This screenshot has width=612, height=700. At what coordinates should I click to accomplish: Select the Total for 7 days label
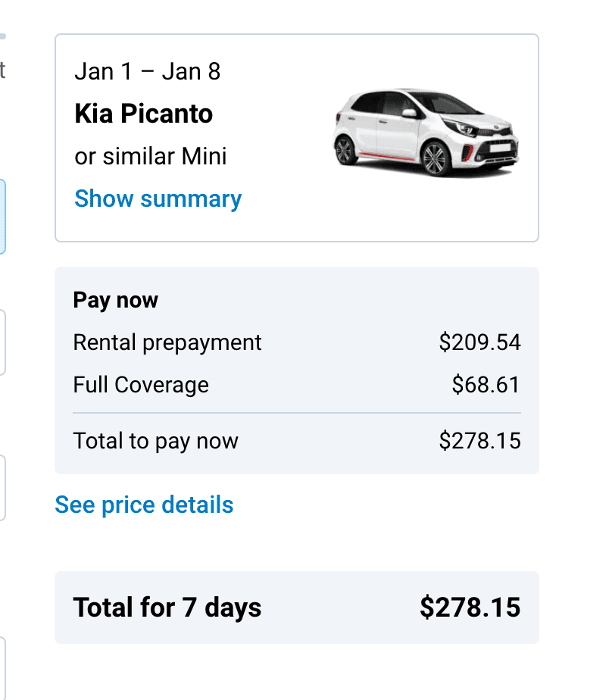pyautogui.click(x=167, y=608)
